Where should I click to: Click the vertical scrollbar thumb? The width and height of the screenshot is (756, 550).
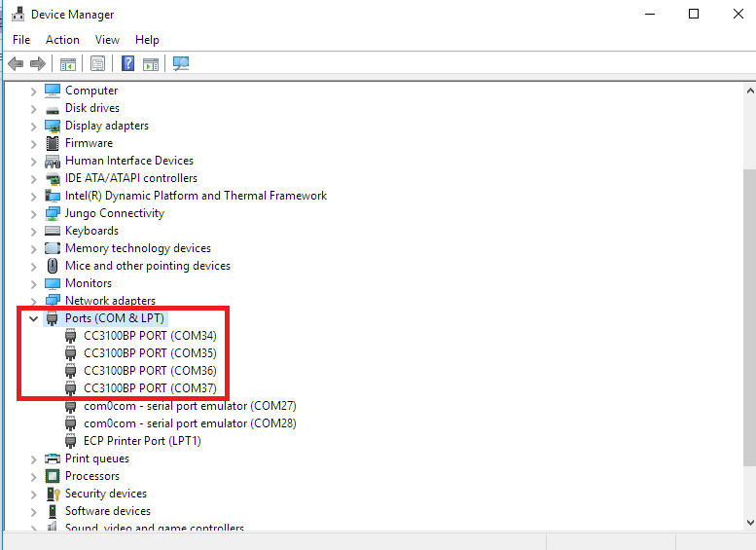coord(750,317)
